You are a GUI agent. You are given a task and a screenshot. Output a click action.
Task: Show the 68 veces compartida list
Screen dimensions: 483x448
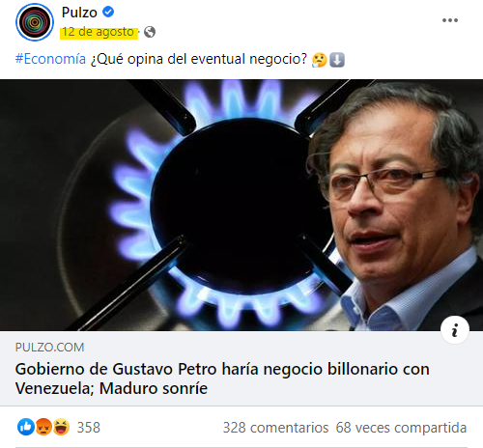click(x=401, y=428)
